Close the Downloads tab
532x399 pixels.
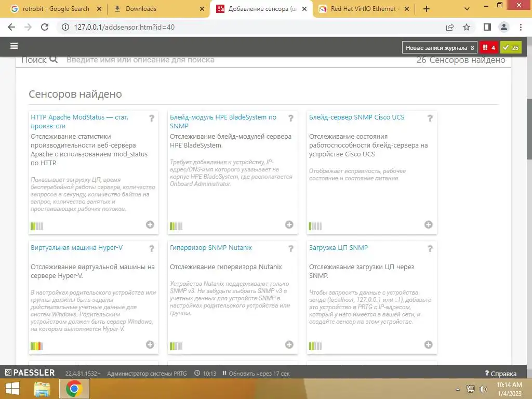[202, 9]
